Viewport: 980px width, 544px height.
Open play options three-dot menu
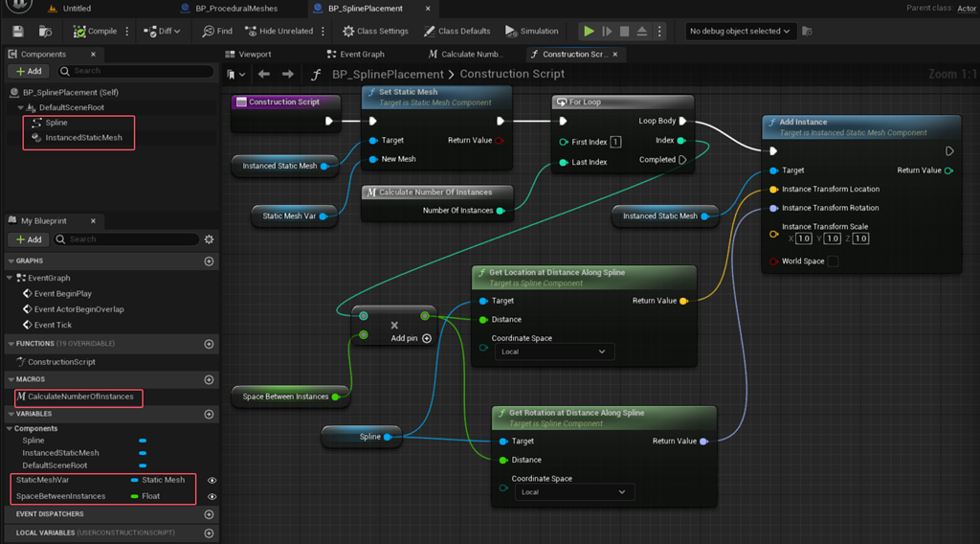tap(659, 32)
